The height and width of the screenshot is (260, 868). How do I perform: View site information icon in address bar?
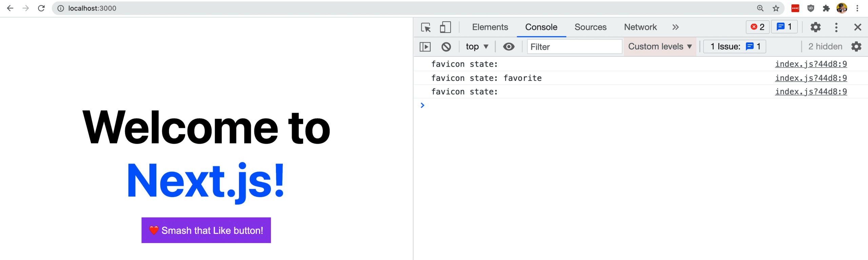pyautogui.click(x=61, y=8)
